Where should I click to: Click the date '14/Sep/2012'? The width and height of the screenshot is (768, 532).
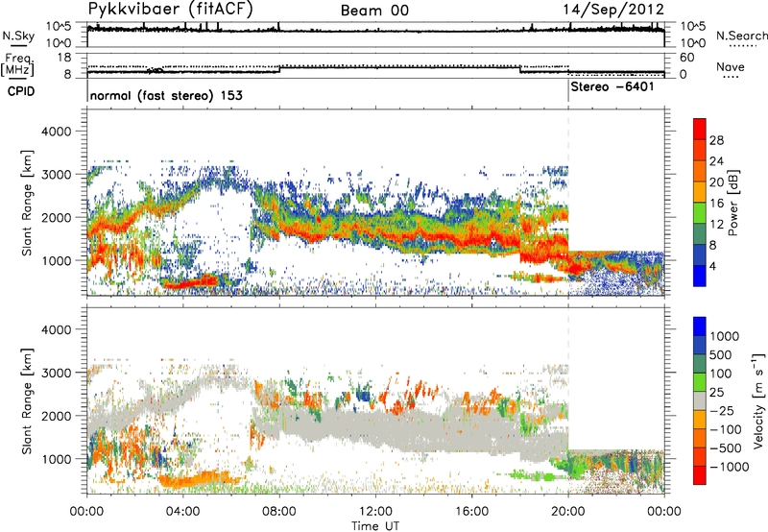(x=613, y=10)
